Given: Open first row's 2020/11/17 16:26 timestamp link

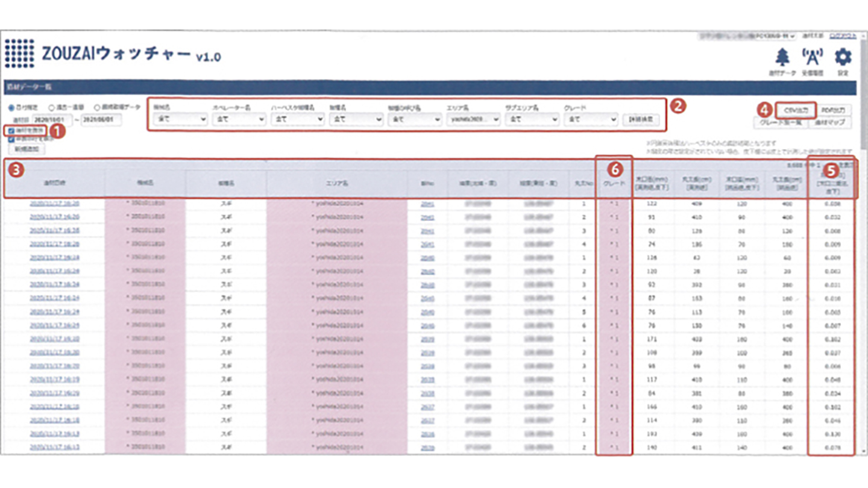Looking at the screenshot, I should click(x=54, y=204).
